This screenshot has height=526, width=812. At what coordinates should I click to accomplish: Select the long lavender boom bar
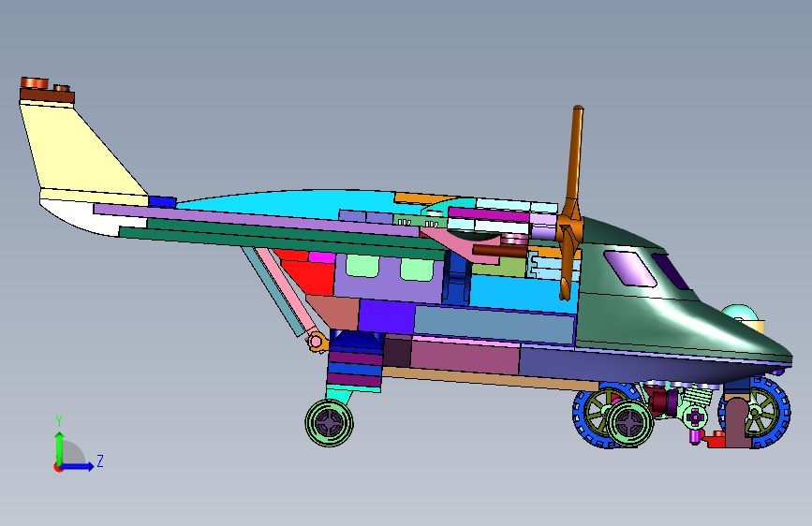coord(257,219)
